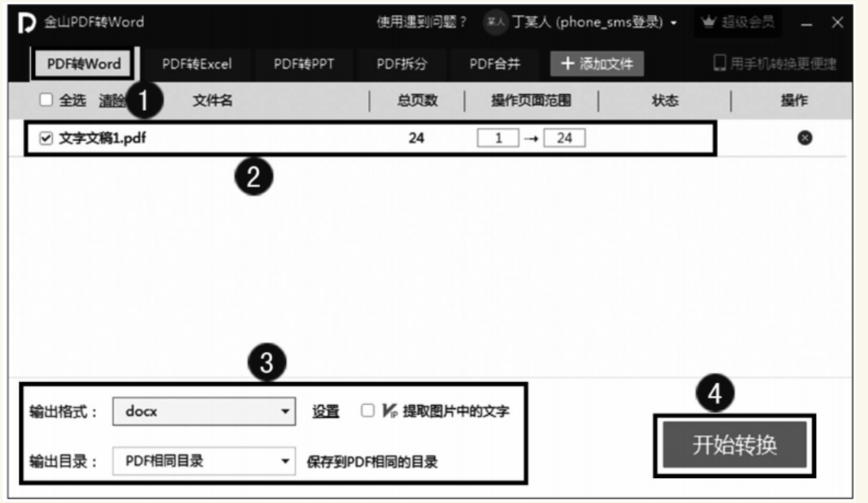Viewport: 868px width, 503px height.
Task: Open the 输出目录 PDF相同目录 dropdown
Action: 204,462
